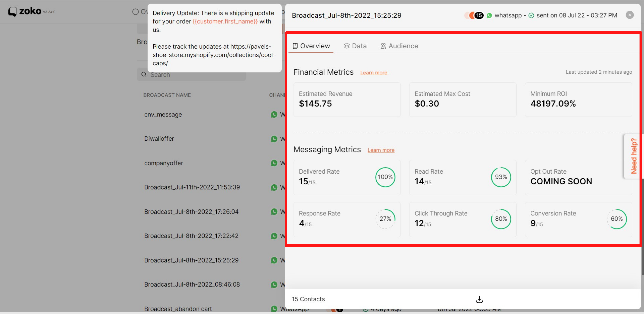
Task: Close the broadcast details panel
Action: point(629,15)
